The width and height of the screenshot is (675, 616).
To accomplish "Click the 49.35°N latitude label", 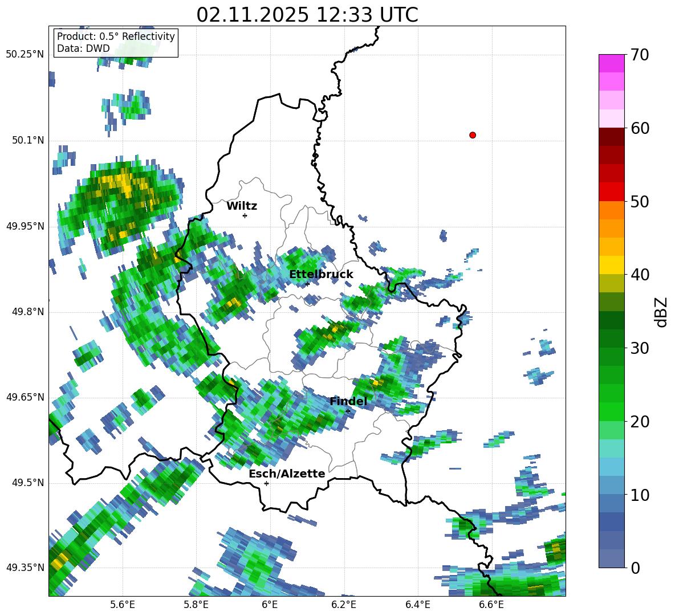I will [x=25, y=568].
